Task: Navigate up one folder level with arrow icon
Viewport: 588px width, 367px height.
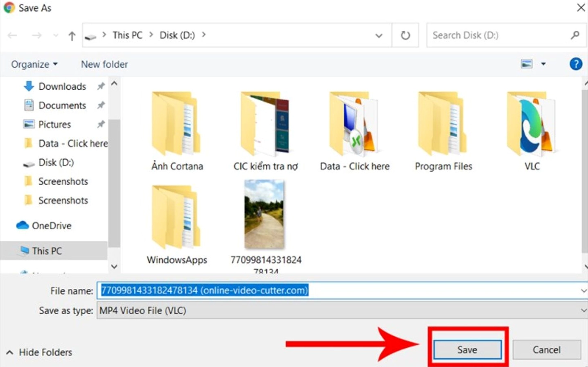Action: pyautogui.click(x=71, y=35)
